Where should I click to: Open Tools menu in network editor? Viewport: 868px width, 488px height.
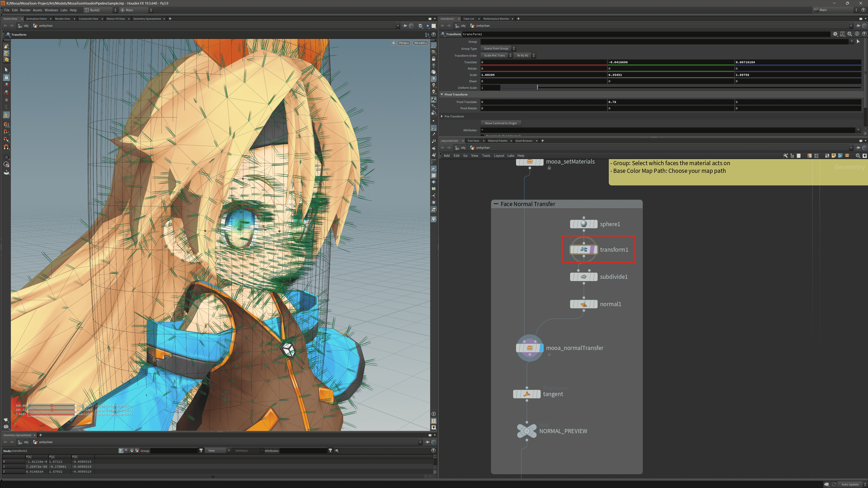click(486, 156)
